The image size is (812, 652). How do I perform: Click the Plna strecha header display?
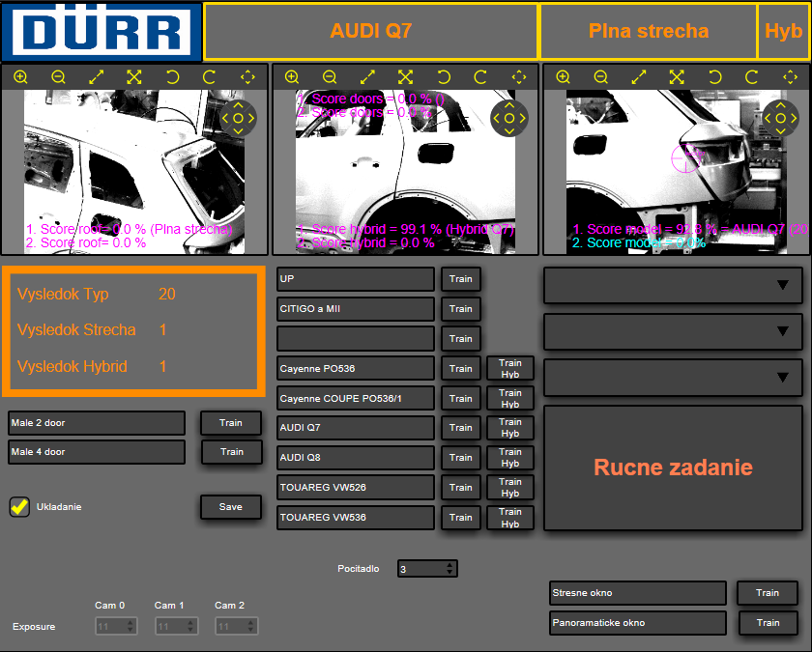(649, 31)
